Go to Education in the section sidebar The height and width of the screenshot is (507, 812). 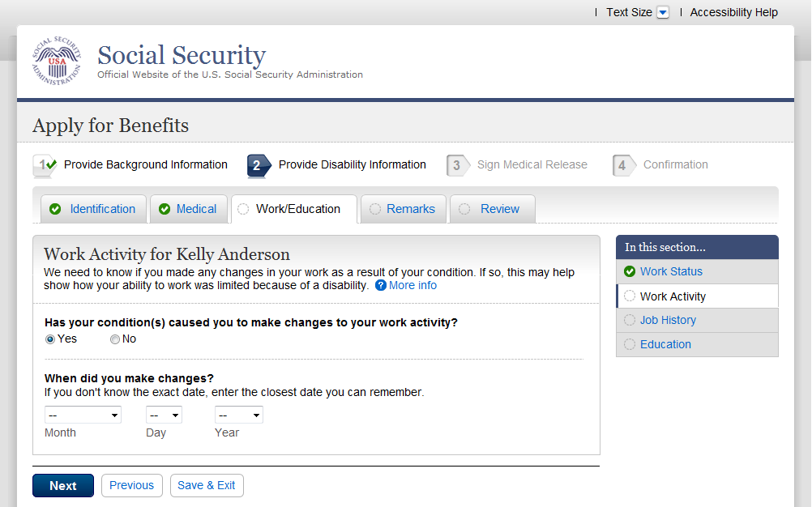665,344
